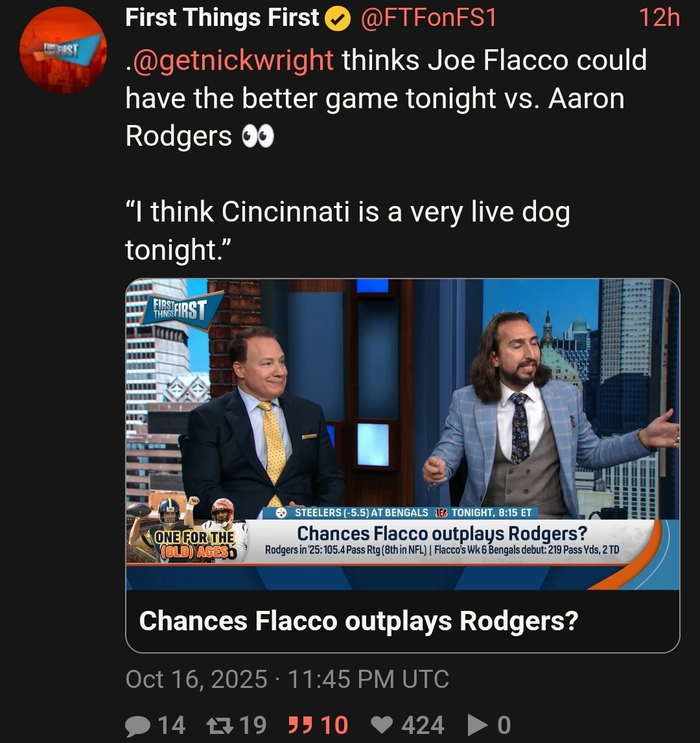Click the First Things First profile avatar
Screen dimensions: 700x743
pos(62,51)
